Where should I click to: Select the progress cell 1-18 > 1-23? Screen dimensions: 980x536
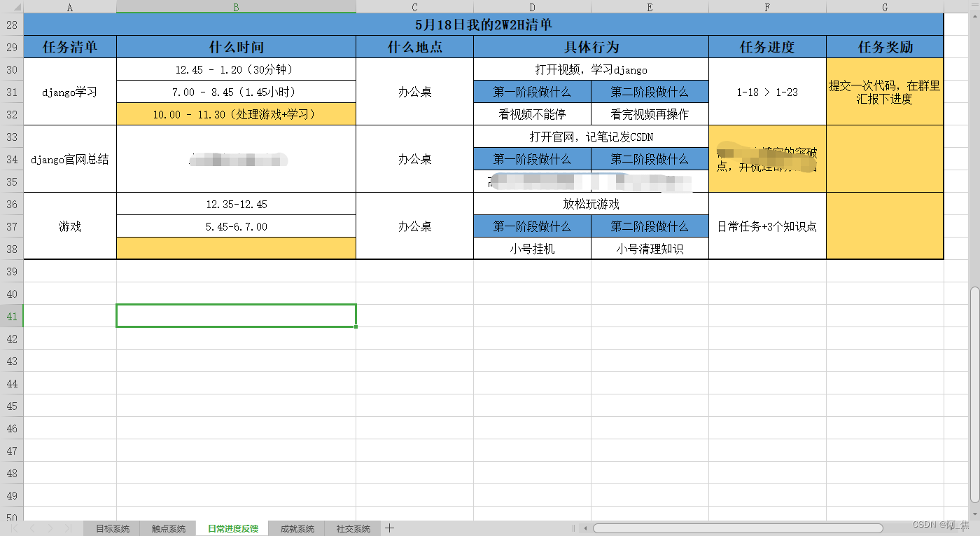click(x=767, y=92)
